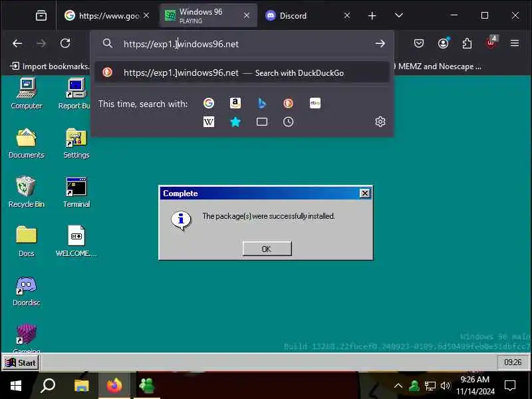Viewport: 532px width, 399px height.
Task: Open the Docs folder icon
Action: point(26,241)
